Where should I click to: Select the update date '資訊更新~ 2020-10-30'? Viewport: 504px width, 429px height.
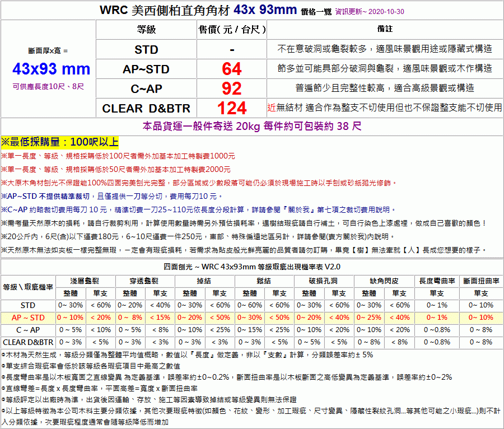(x=370, y=12)
